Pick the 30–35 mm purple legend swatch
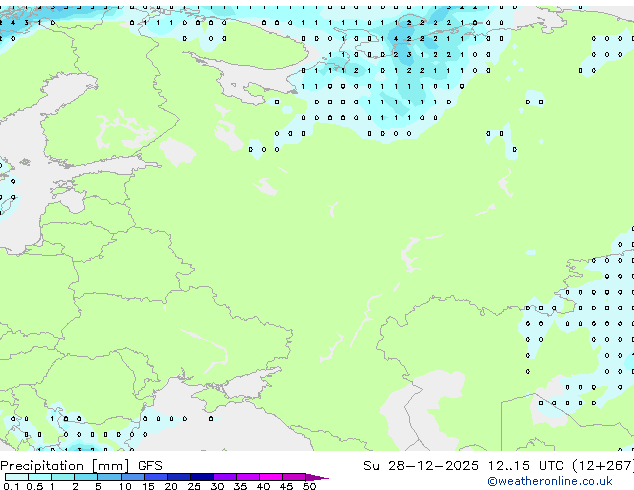 tap(225, 477)
